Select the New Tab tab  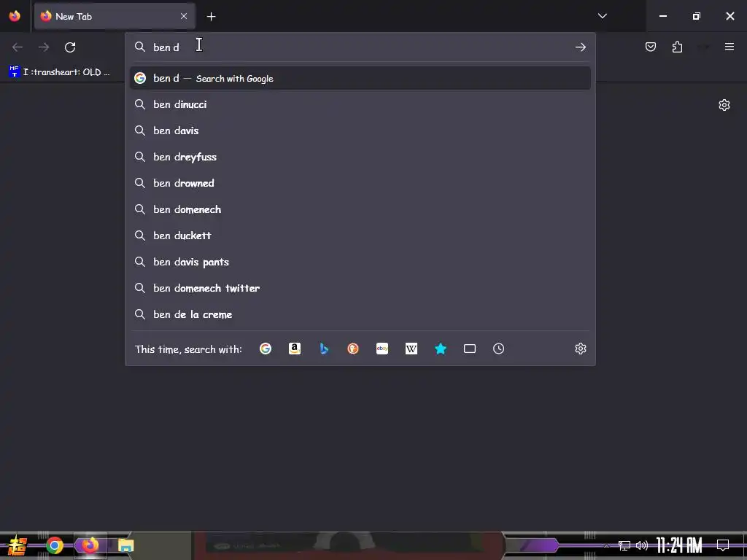pyautogui.click(x=115, y=16)
